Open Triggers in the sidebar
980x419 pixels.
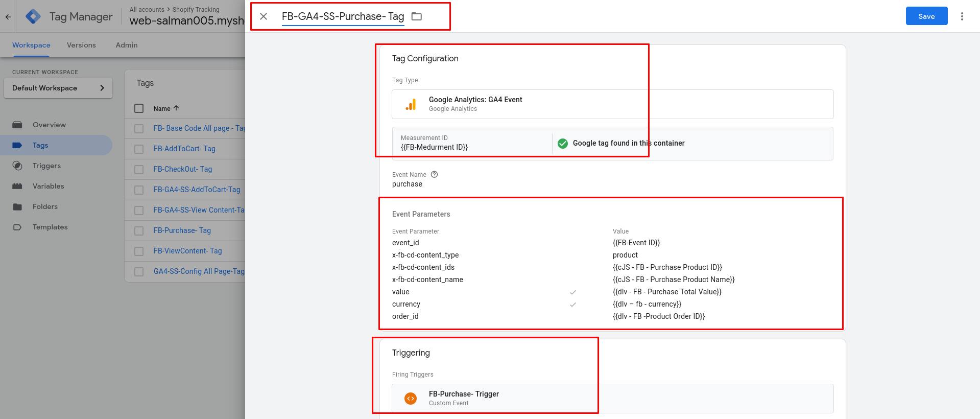coord(46,166)
